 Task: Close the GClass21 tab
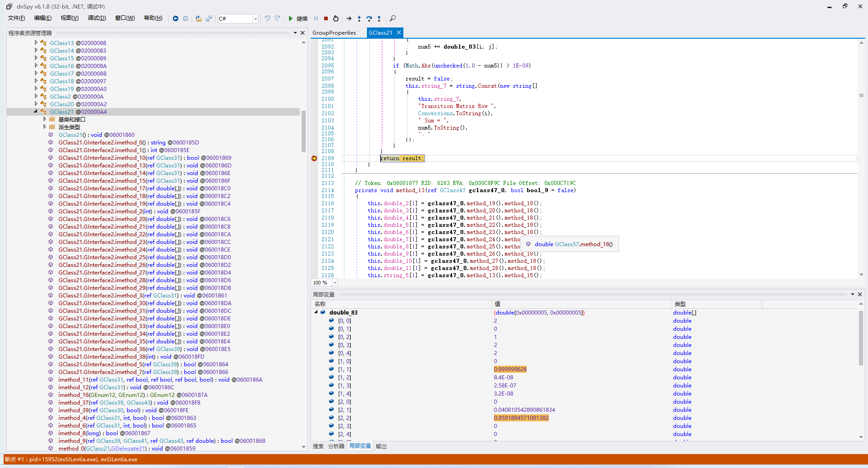[399, 32]
